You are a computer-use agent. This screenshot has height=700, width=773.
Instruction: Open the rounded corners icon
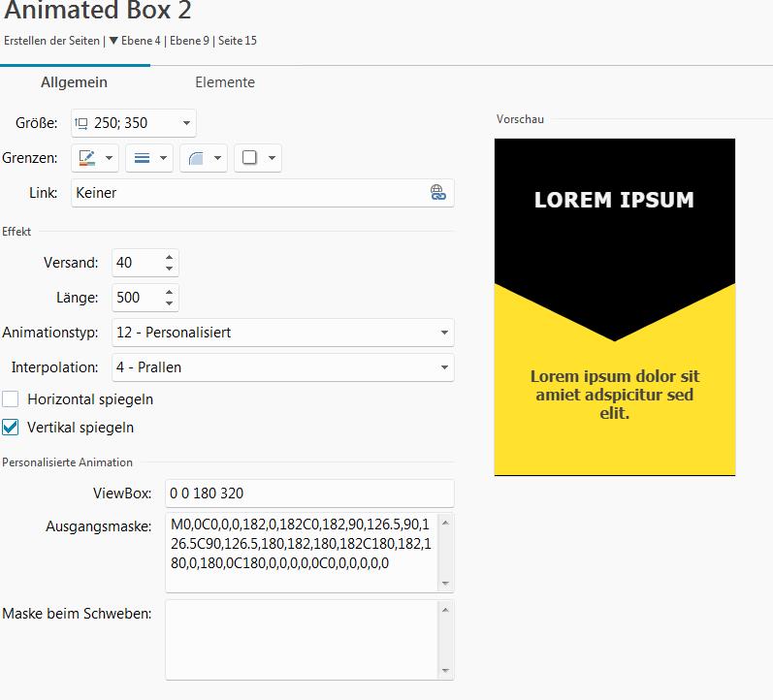coord(196,158)
